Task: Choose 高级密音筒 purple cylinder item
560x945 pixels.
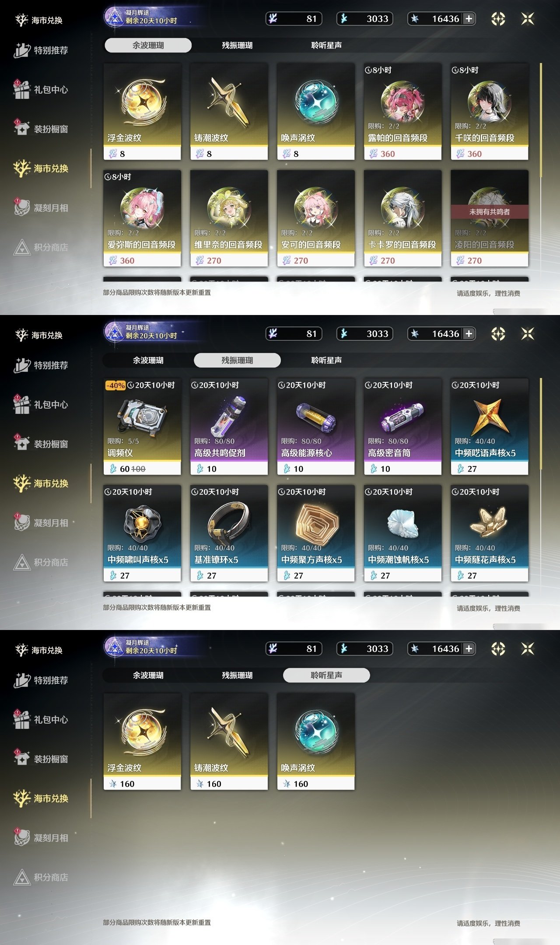Action: 402,427
